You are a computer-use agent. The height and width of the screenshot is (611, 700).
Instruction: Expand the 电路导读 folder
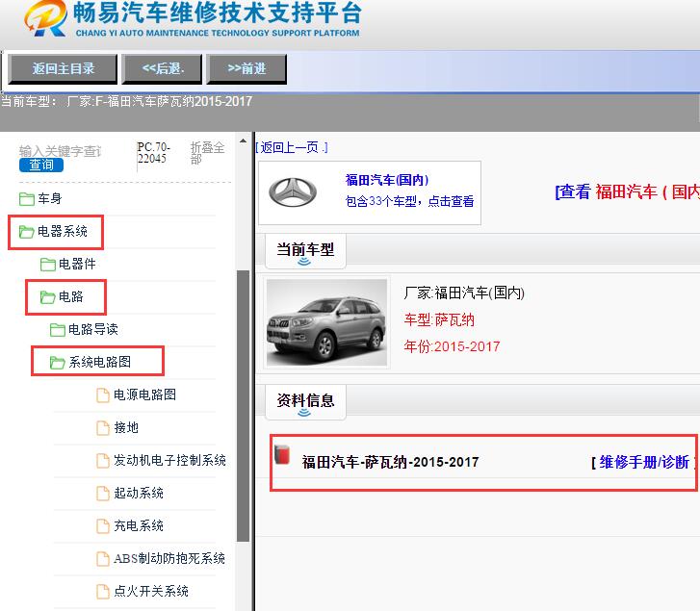click(93, 330)
